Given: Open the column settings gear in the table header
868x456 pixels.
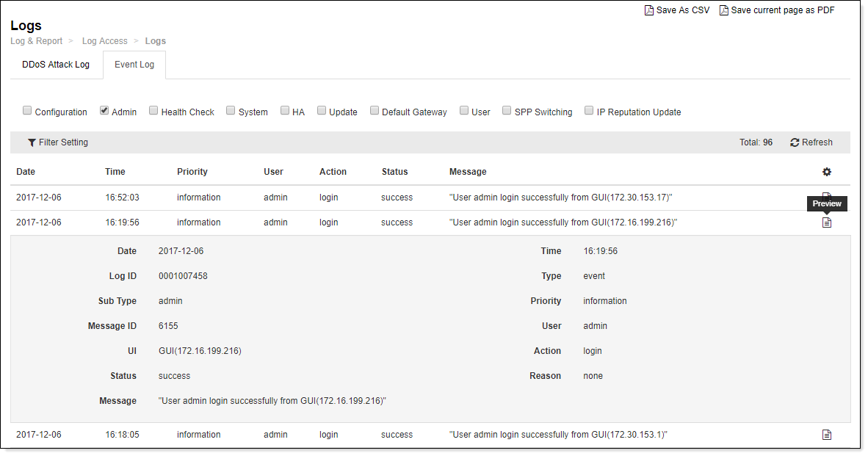Looking at the screenshot, I should (827, 171).
